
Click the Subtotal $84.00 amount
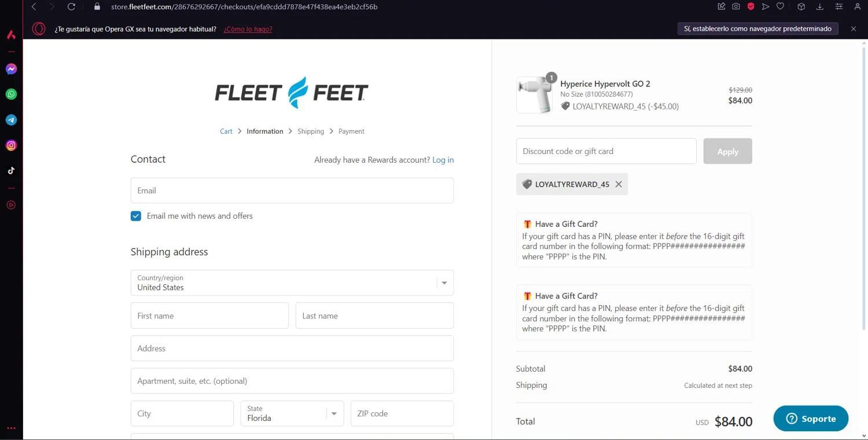[x=740, y=369]
